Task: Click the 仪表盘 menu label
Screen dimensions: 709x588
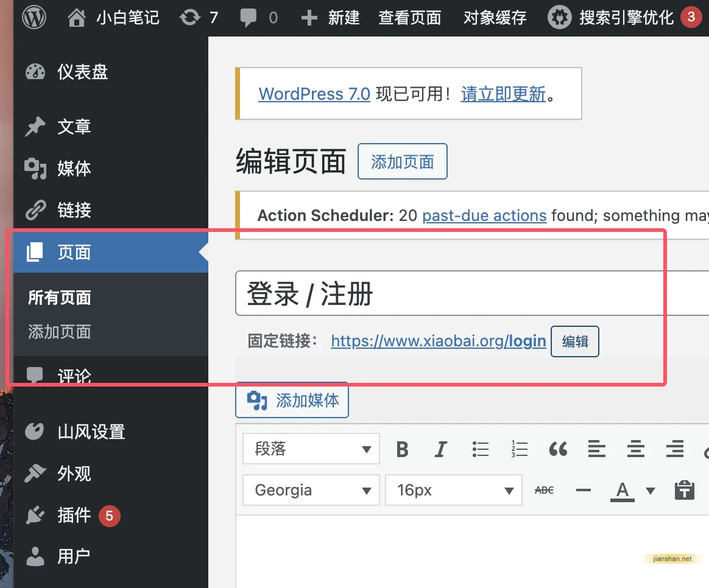Action: point(83,72)
